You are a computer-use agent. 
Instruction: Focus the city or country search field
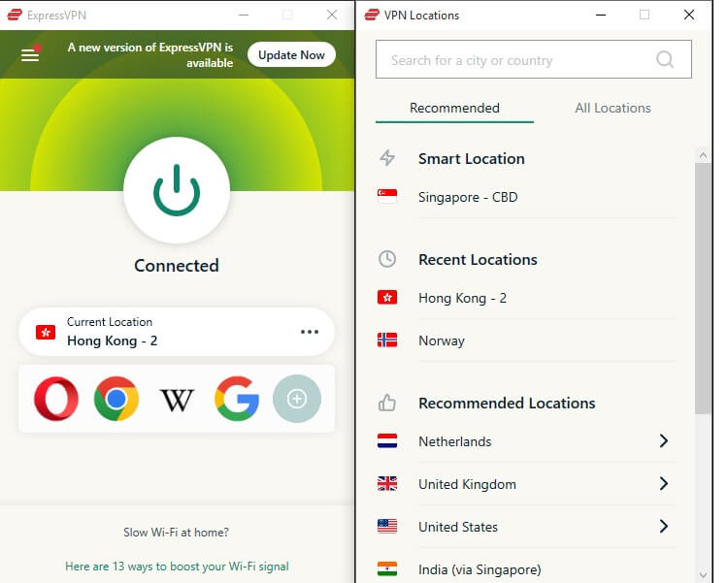(x=534, y=59)
